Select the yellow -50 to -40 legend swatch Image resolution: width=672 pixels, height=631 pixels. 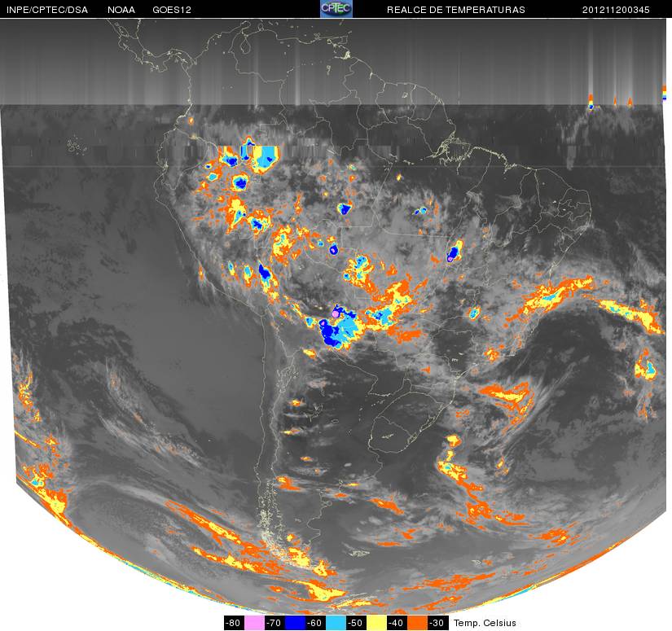[376, 622]
